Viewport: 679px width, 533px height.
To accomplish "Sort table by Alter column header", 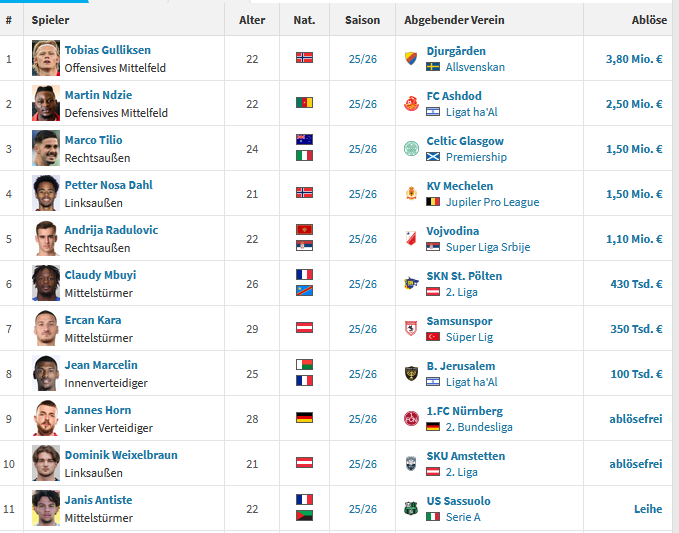I will pyautogui.click(x=252, y=20).
